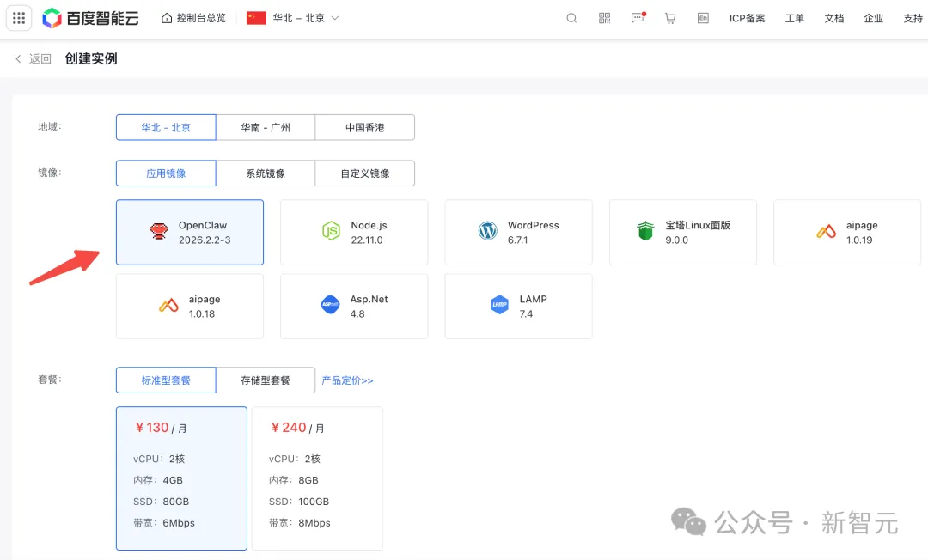Click the Baidu AI Cloud logo

click(89, 18)
